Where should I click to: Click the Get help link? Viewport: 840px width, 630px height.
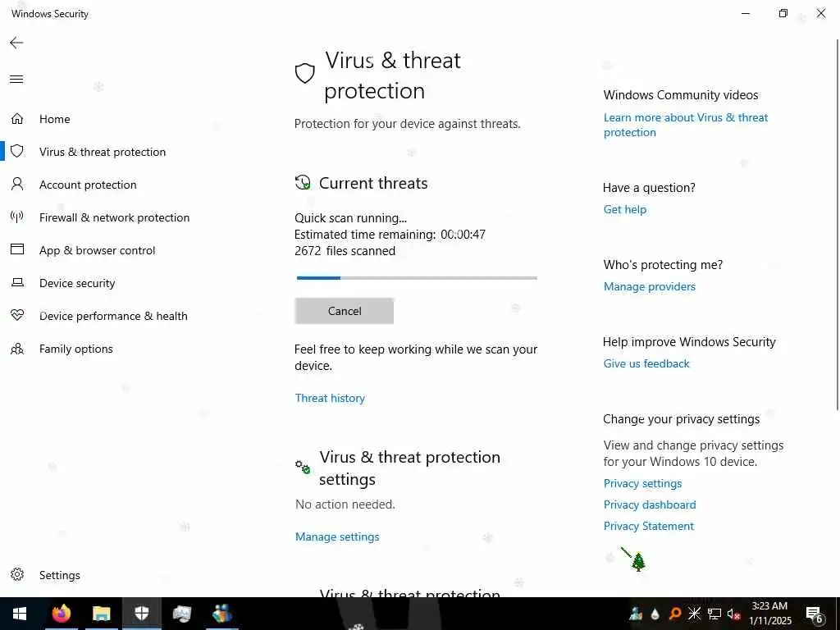tap(624, 209)
